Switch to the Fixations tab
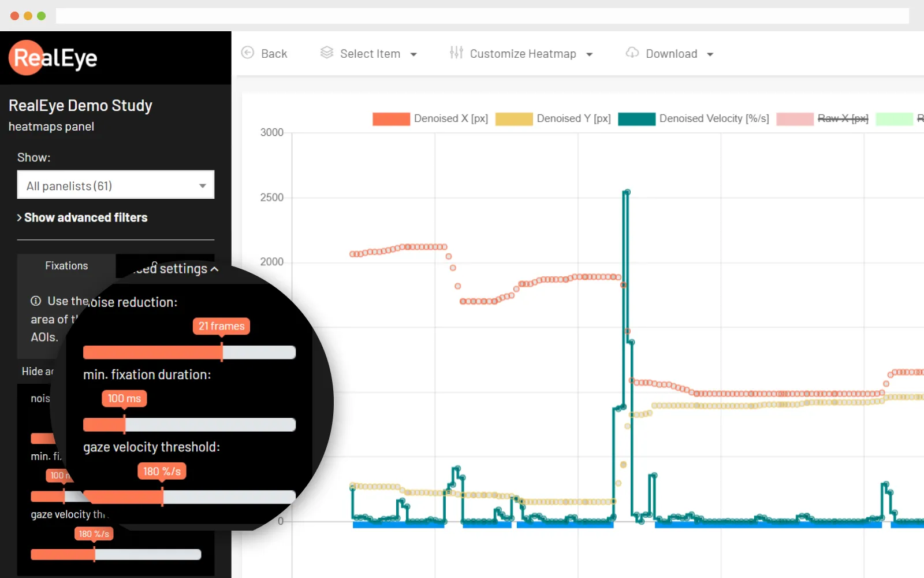Screen dimensions: 924x578 (x=66, y=265)
